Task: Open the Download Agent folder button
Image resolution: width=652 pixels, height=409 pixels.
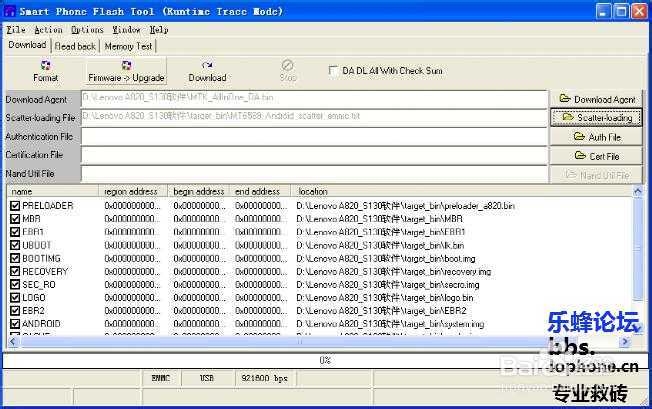Action: pyautogui.click(x=596, y=99)
